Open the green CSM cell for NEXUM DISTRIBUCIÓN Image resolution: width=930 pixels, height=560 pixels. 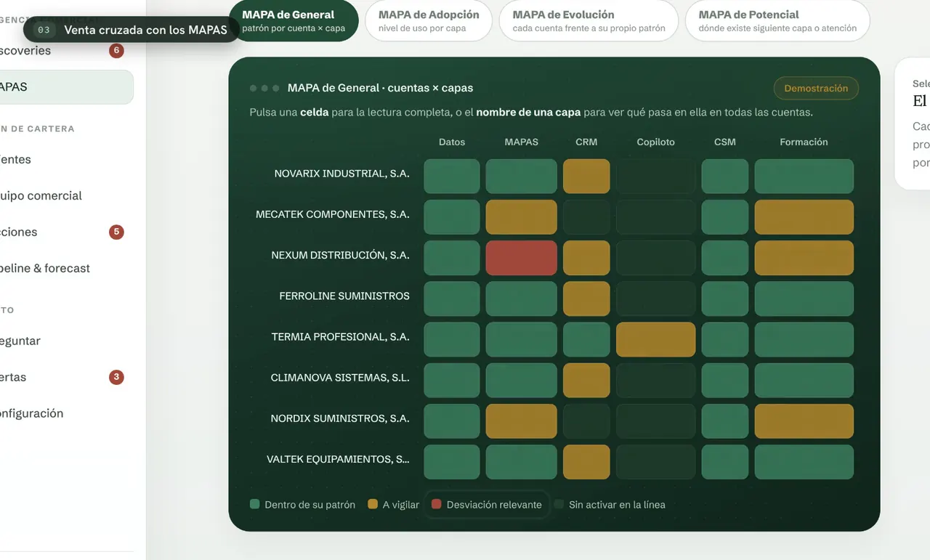click(725, 258)
